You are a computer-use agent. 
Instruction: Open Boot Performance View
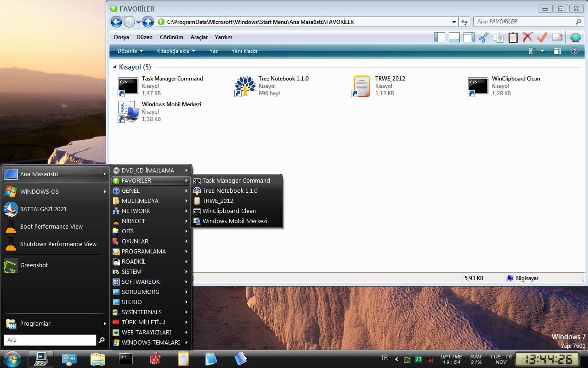[x=55, y=227]
